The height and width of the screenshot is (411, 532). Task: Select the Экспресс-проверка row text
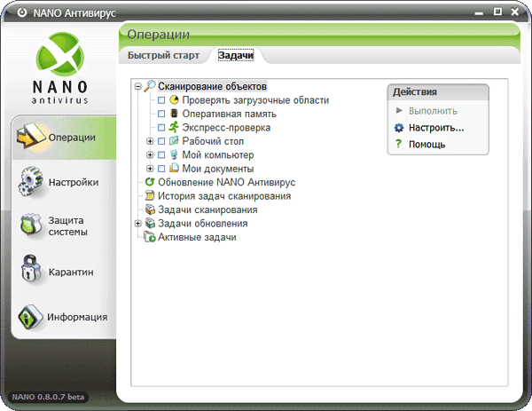[226, 127]
